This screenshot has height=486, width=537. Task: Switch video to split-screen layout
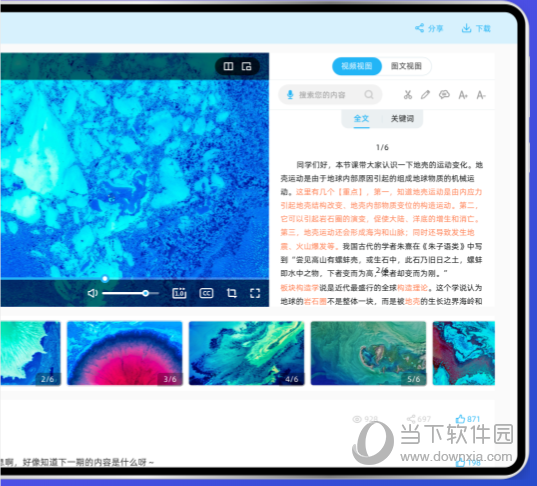[x=228, y=66]
